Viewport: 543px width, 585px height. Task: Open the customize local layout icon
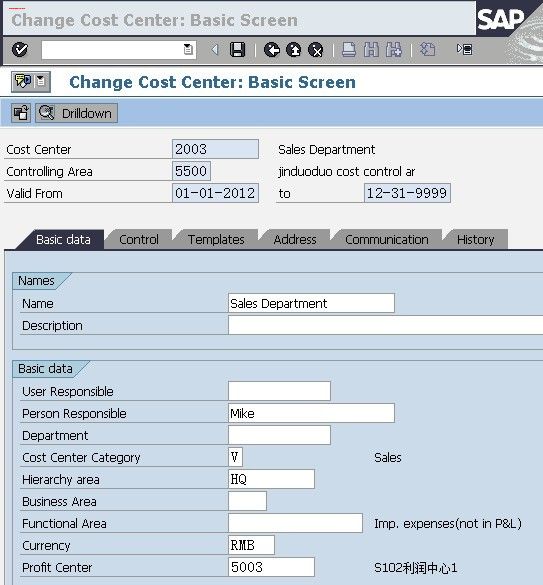click(465, 49)
